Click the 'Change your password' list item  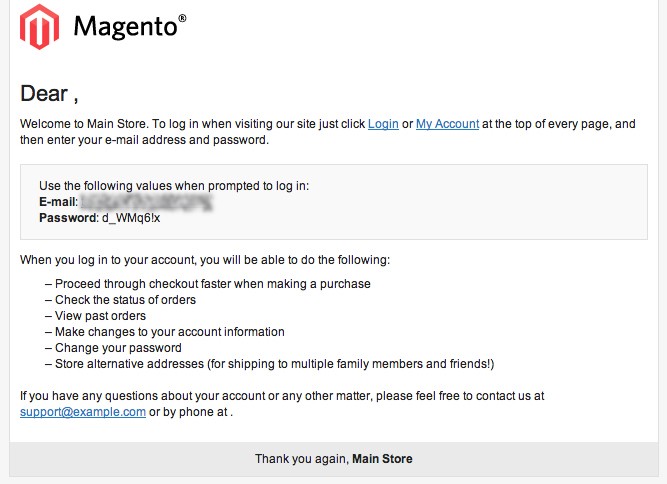[113, 348]
